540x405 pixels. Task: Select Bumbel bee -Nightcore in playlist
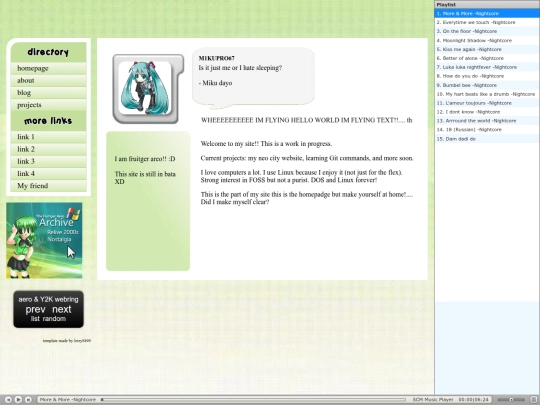(x=487, y=85)
